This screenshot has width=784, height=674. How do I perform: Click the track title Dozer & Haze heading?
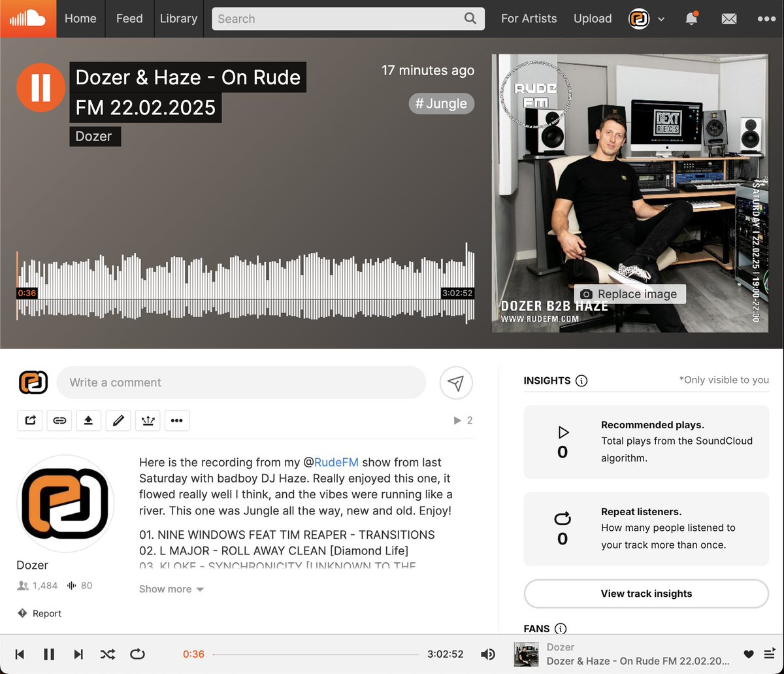pyautogui.click(x=188, y=92)
